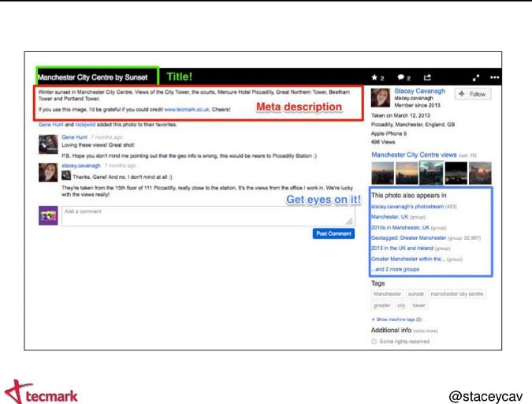Focus the Add a comment field

[x=208, y=215]
